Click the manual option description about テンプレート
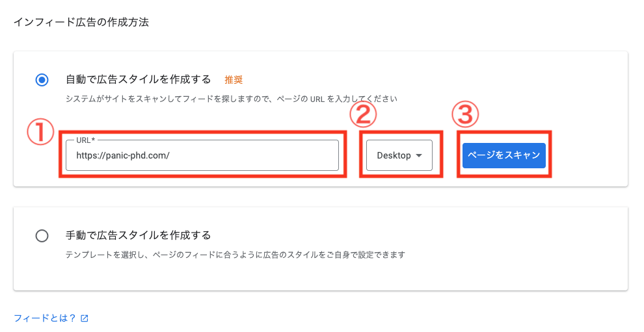 [235, 255]
